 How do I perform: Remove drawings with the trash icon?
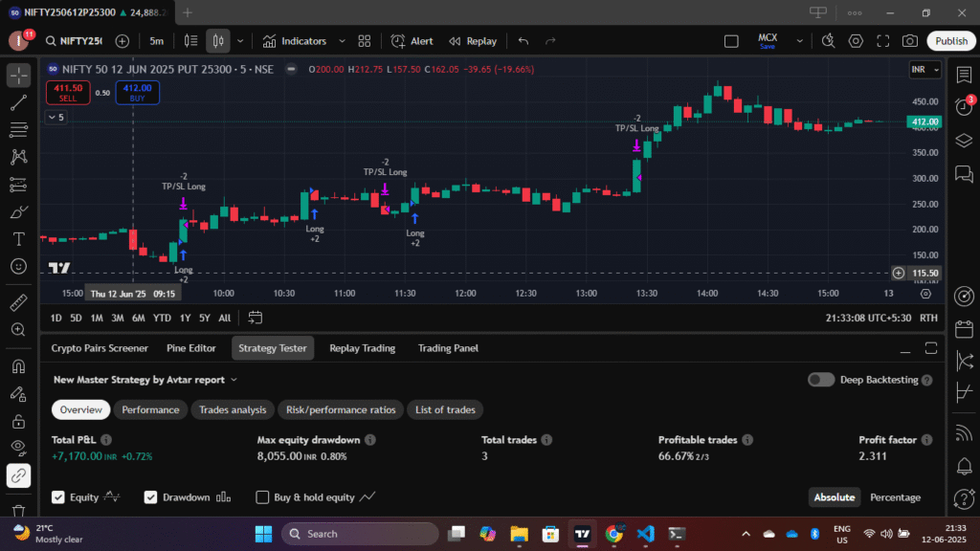click(x=19, y=511)
